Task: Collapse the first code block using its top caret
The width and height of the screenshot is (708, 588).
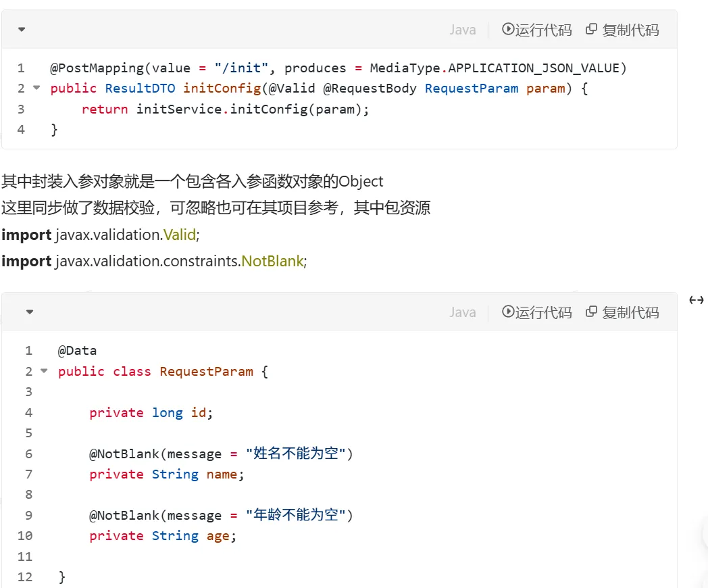Action: pyautogui.click(x=22, y=30)
